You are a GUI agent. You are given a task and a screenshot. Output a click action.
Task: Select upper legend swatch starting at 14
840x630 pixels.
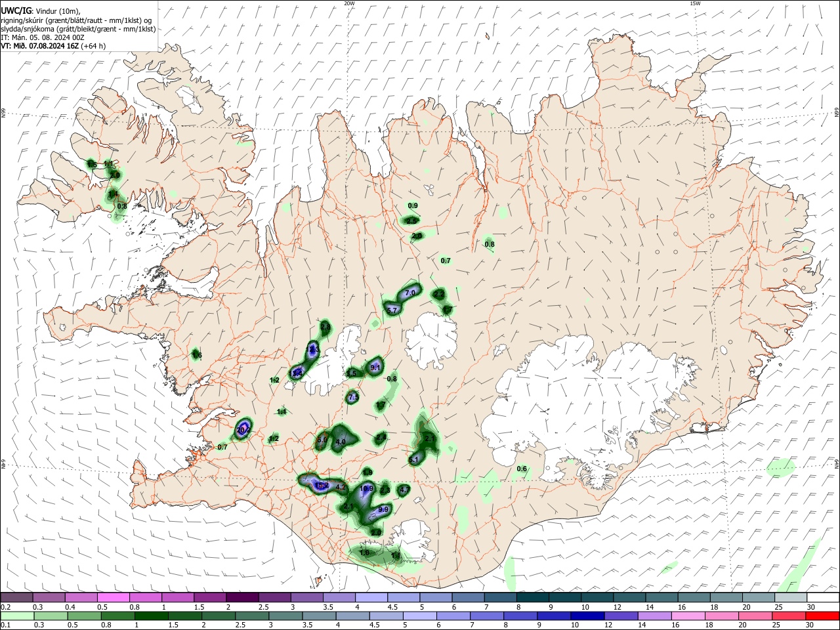point(662,597)
